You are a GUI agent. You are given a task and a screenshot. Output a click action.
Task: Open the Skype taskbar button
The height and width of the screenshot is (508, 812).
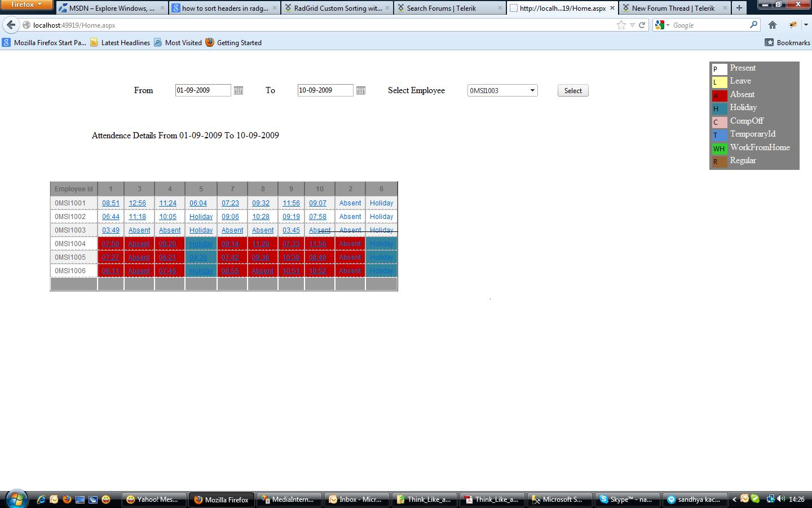coord(626,500)
